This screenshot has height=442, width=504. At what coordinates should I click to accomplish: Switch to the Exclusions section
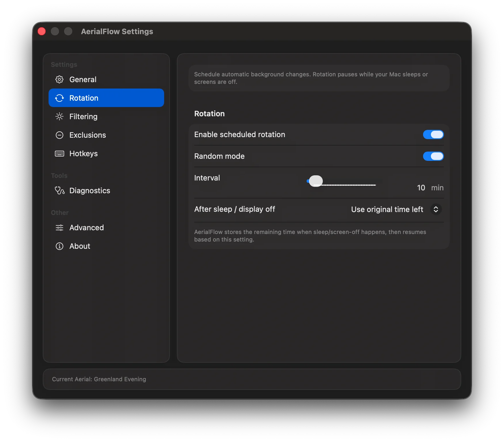click(x=87, y=135)
